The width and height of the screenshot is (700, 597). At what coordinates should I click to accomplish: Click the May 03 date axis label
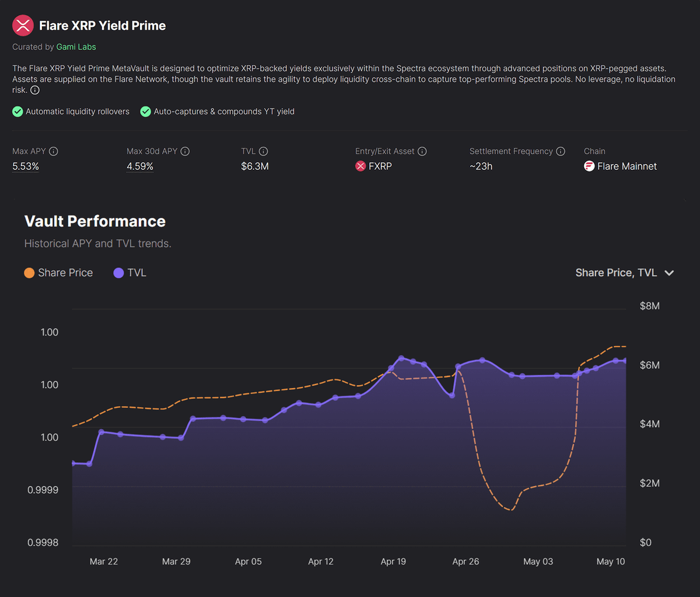point(538,561)
